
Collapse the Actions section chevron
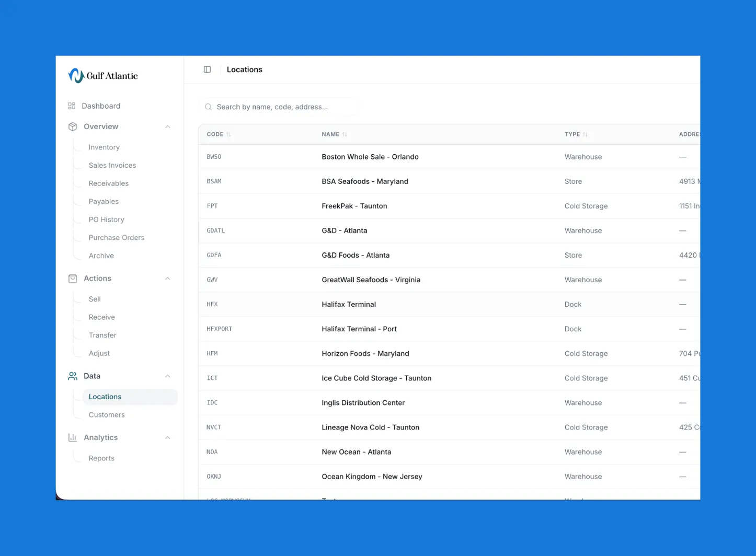tap(168, 279)
